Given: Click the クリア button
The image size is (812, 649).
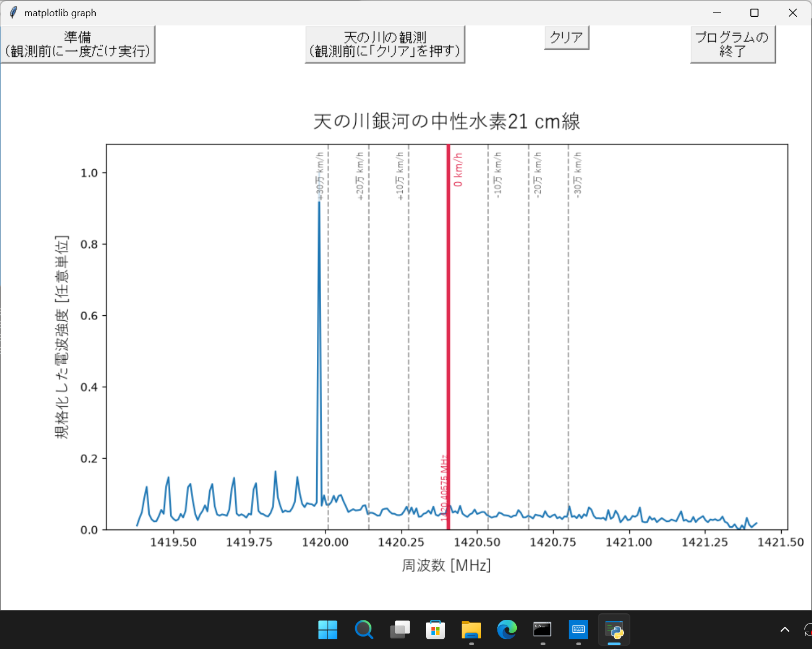Looking at the screenshot, I should (567, 37).
